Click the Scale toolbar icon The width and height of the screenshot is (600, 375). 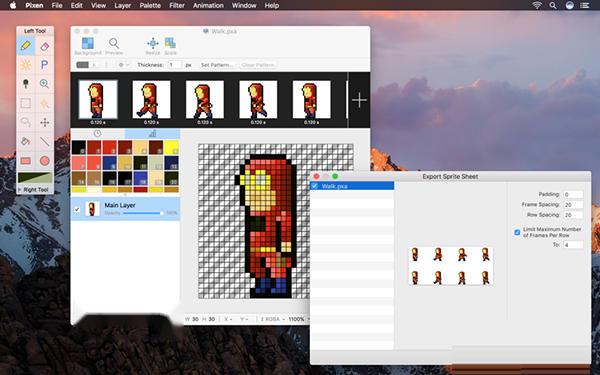[170, 46]
